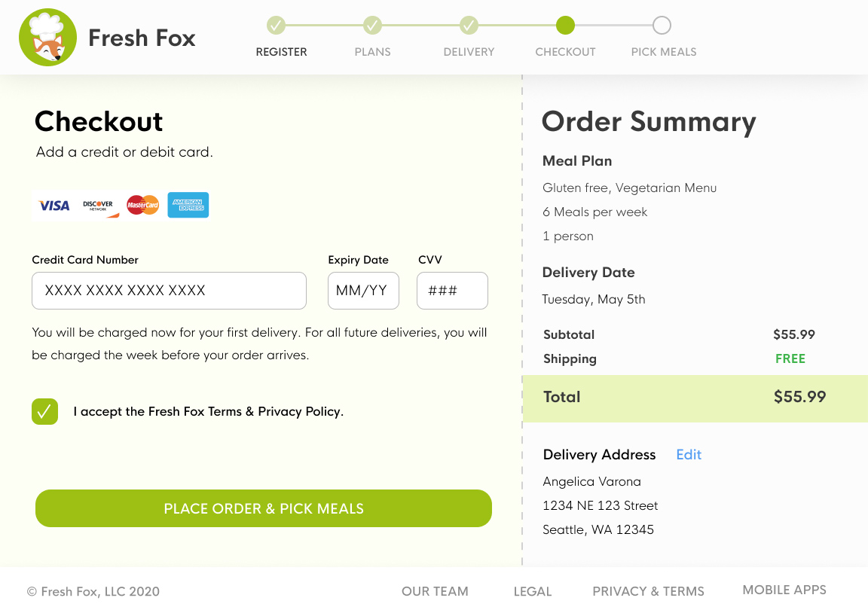The height and width of the screenshot is (610, 868).
Task: Click into the CVV field
Action: [452, 291]
